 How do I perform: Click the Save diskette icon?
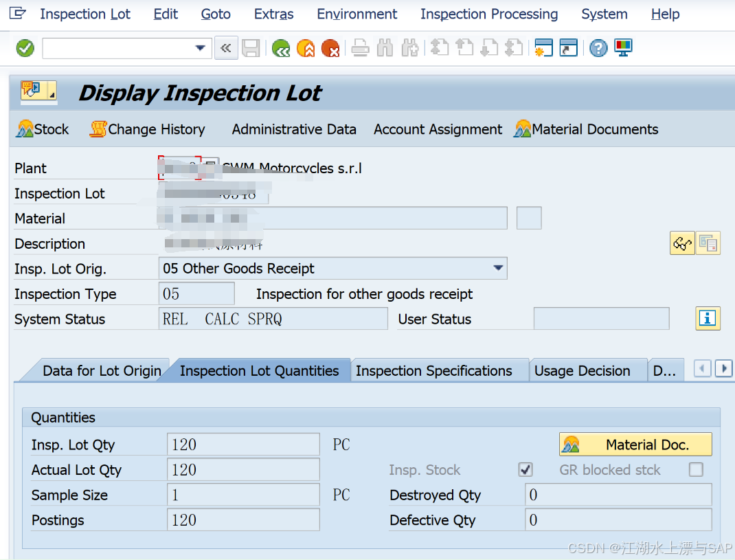251,48
